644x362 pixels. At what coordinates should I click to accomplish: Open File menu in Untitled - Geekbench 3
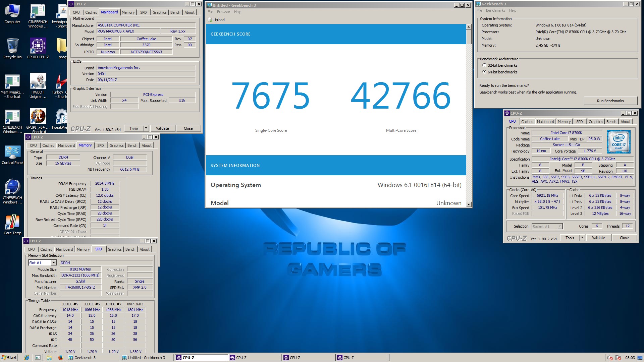210,12
